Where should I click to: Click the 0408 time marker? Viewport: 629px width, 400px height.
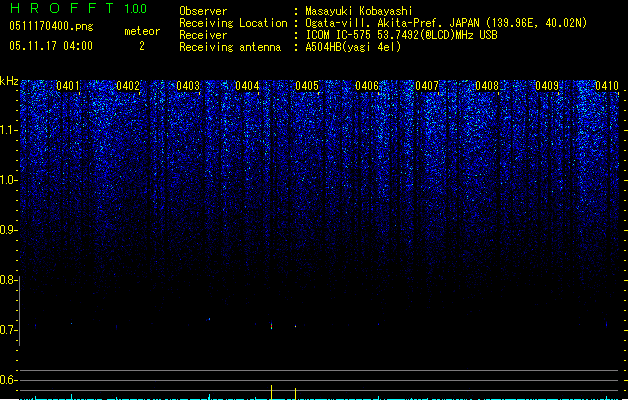tap(487, 86)
